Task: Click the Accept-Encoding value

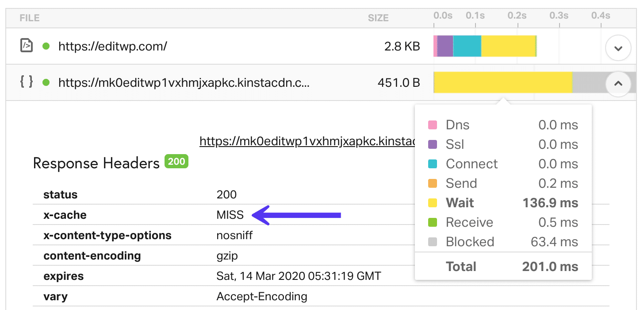Action: [x=262, y=297]
